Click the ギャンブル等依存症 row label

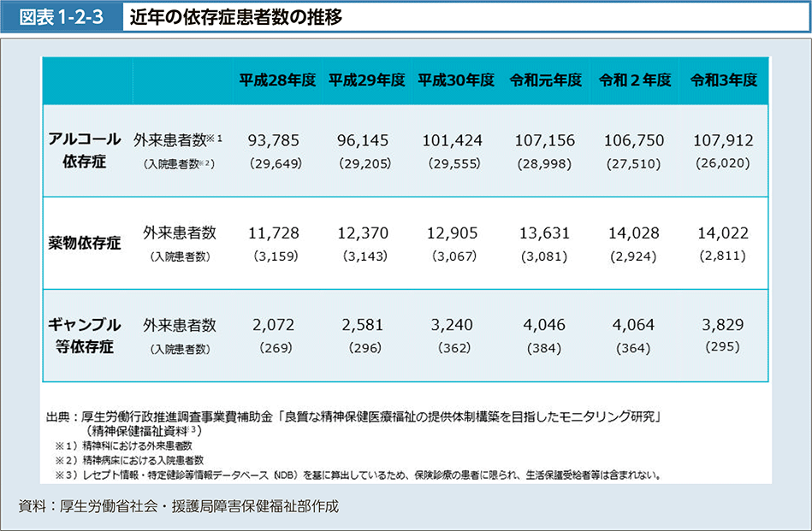[x=84, y=335]
